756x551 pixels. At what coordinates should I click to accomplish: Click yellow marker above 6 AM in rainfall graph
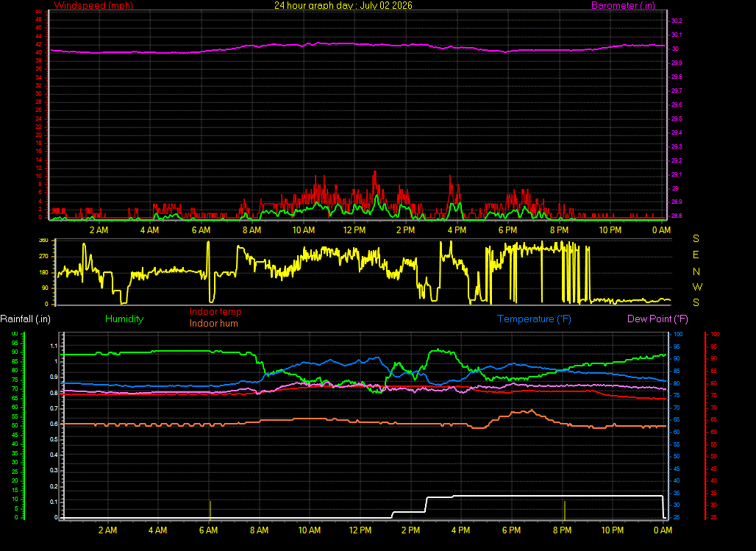click(x=210, y=510)
